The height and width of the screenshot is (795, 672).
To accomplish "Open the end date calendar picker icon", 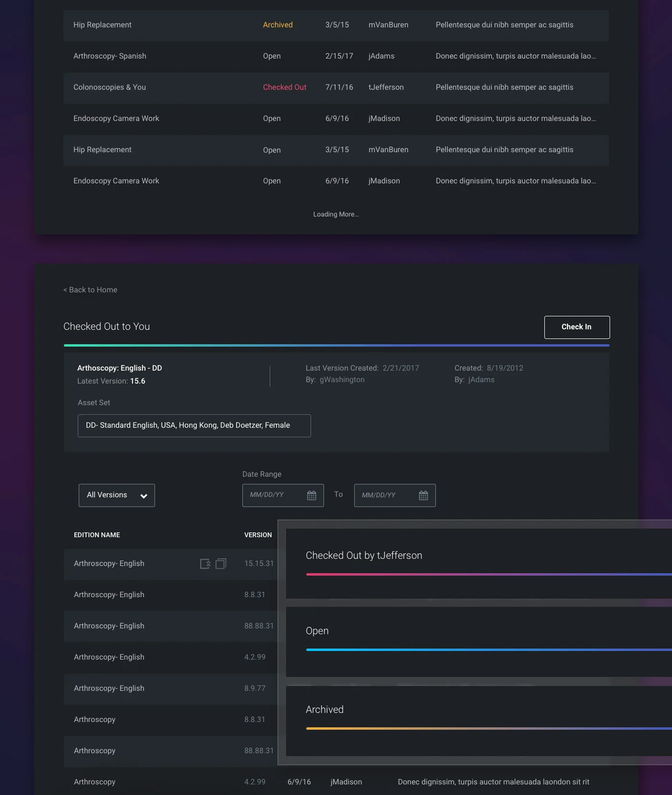I will (x=423, y=495).
